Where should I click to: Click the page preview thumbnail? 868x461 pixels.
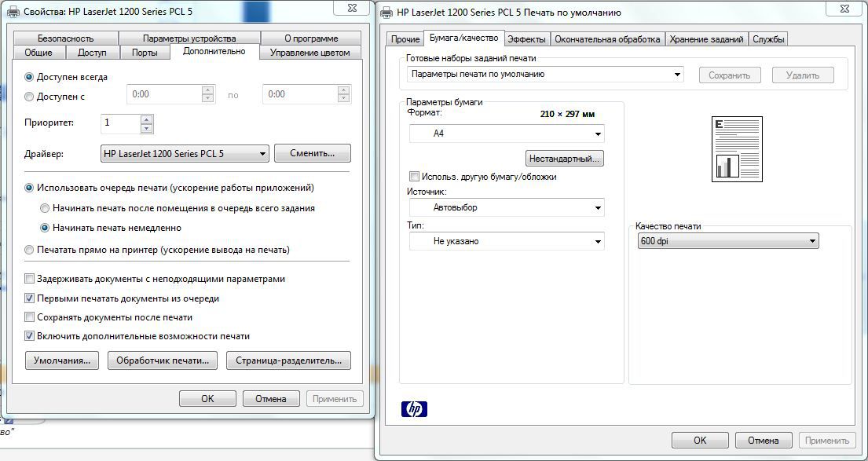(737, 149)
